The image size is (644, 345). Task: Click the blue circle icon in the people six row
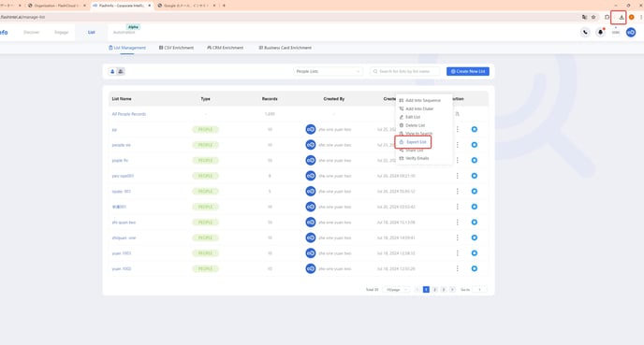[475, 145]
